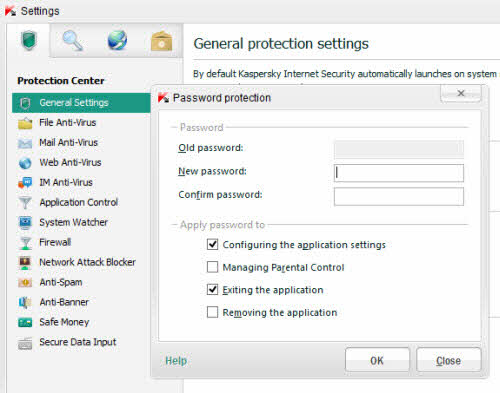Confirm with the OK button

[377, 360]
